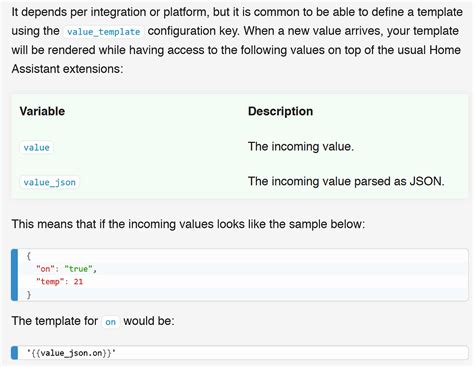Click the inline 'on' code label
The height and width of the screenshot is (367, 474).
click(110, 322)
